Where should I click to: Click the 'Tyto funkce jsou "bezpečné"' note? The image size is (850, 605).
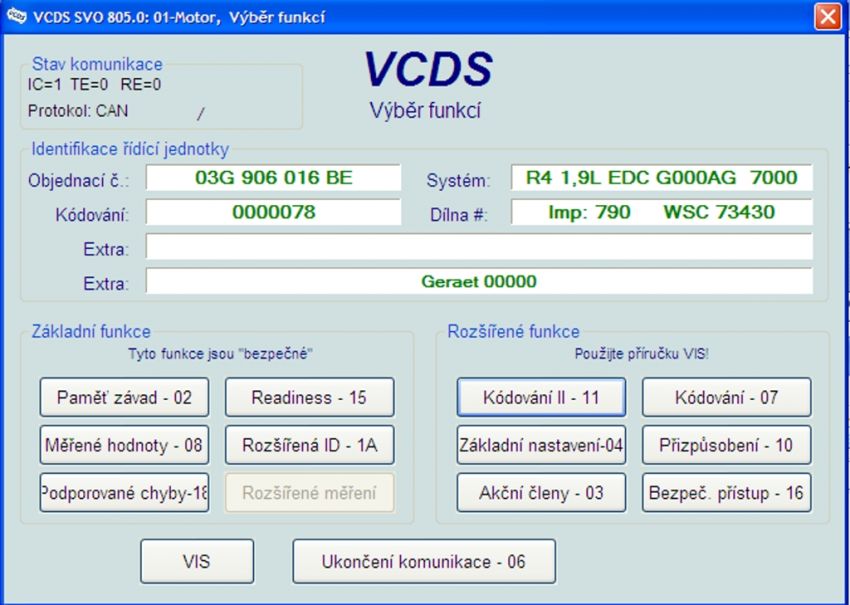pyautogui.click(x=221, y=354)
